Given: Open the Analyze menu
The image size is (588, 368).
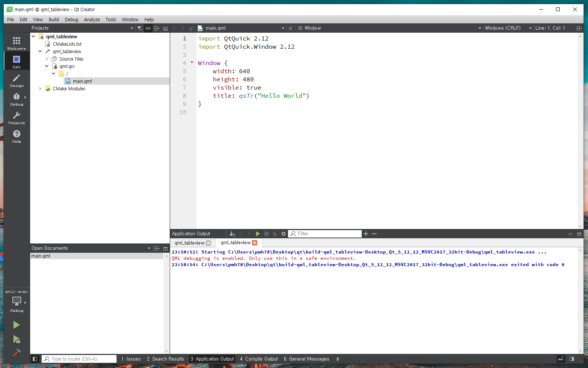Looking at the screenshot, I should (x=92, y=20).
